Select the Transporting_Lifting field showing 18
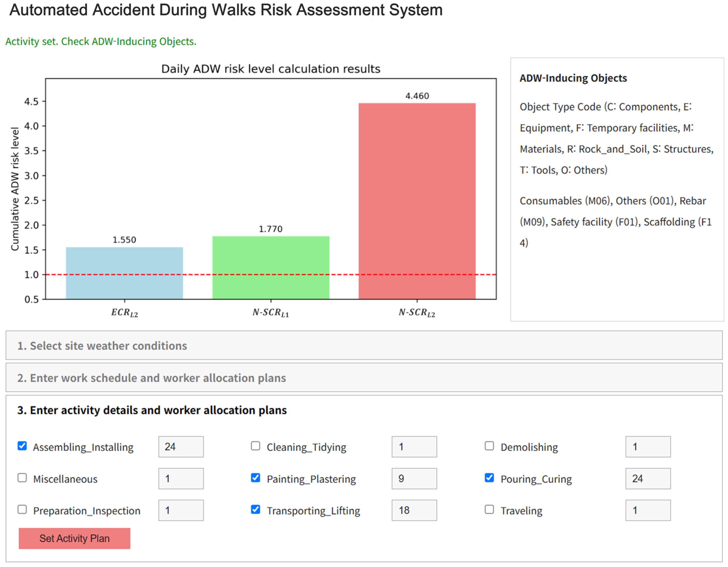The image size is (728, 567). pos(414,510)
